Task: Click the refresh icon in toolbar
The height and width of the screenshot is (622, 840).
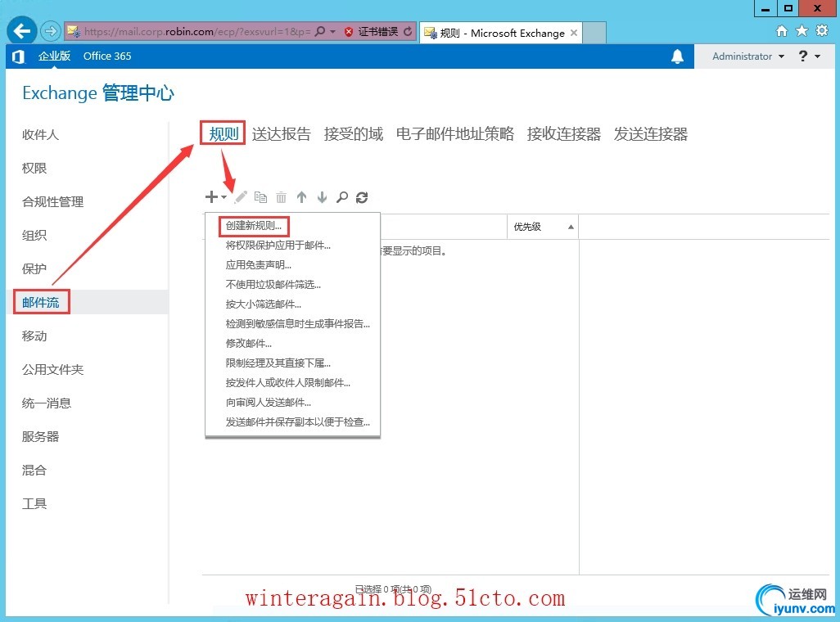Action: tap(362, 197)
